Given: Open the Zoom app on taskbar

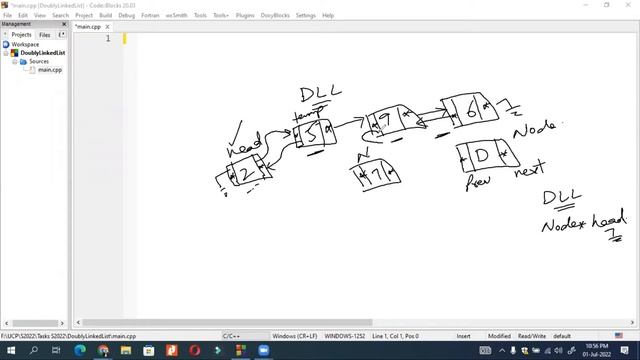Looking at the screenshot, I should (x=264, y=350).
